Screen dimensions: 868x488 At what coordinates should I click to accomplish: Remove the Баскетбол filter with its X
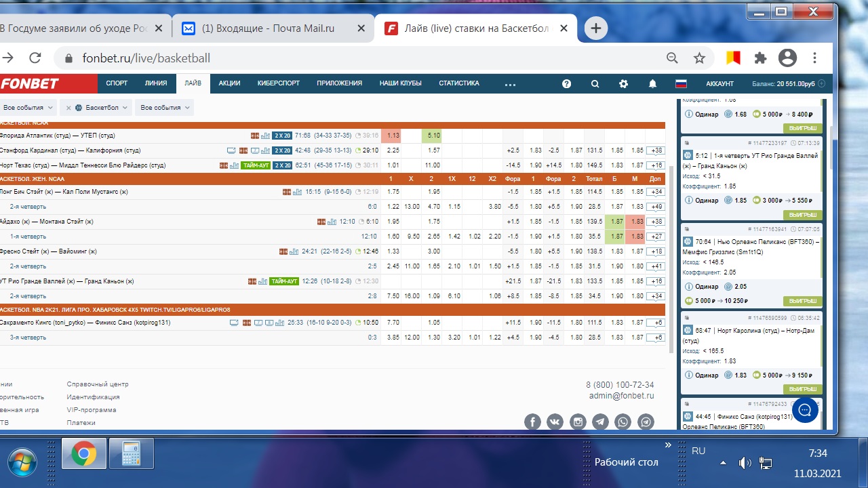68,108
